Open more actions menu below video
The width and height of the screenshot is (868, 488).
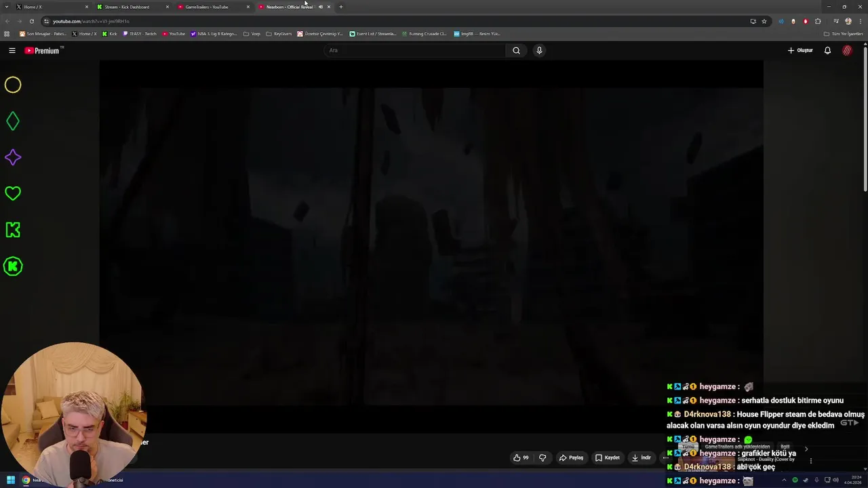[665, 457]
